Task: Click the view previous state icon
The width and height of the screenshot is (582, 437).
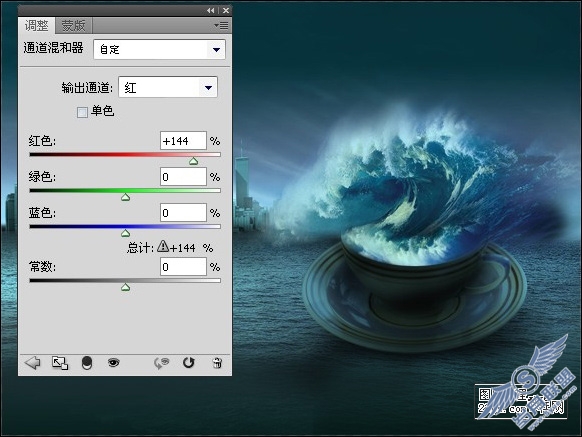Action: [x=161, y=363]
